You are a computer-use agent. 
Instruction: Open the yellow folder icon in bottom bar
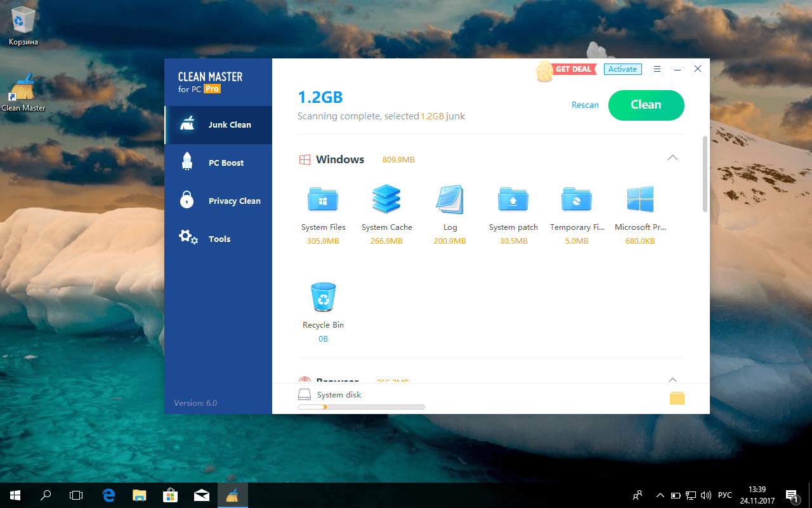point(677,398)
